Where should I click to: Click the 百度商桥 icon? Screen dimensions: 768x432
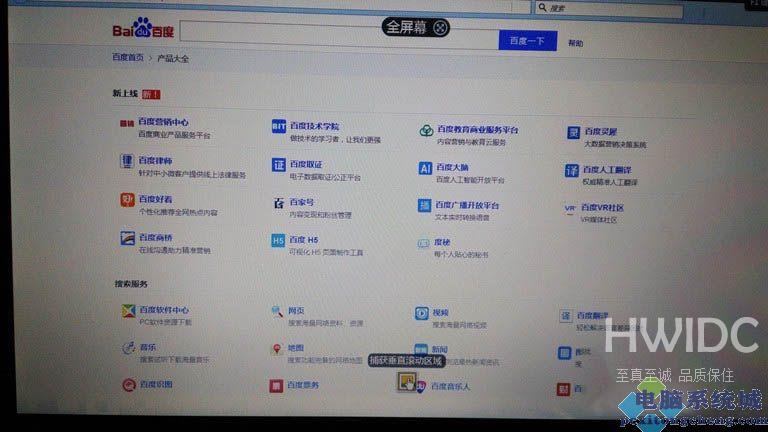[127, 238]
